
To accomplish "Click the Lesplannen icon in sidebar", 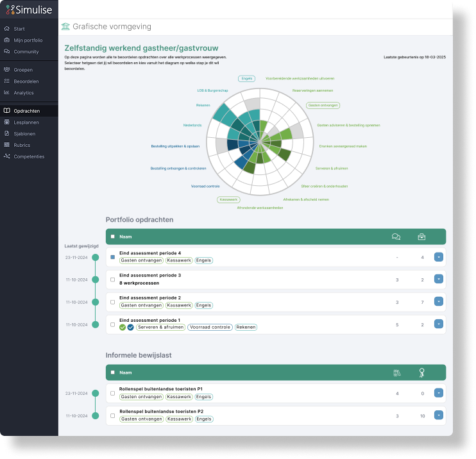I will [7, 122].
